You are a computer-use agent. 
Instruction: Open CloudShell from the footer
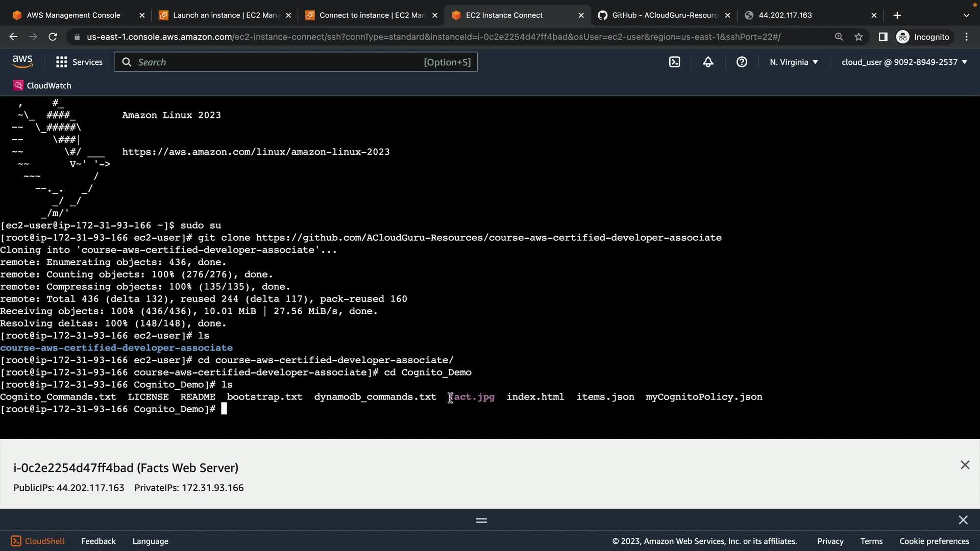38,541
